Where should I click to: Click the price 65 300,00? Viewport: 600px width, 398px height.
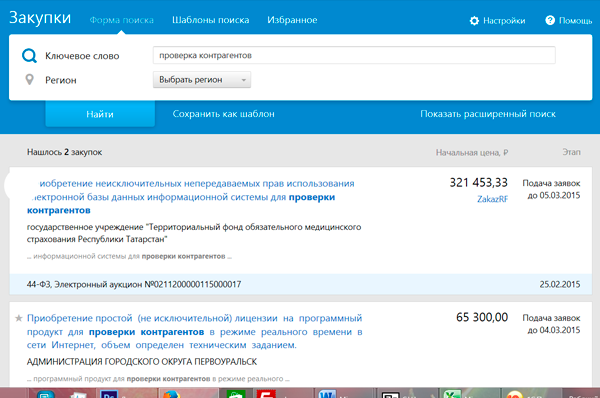coord(482,317)
